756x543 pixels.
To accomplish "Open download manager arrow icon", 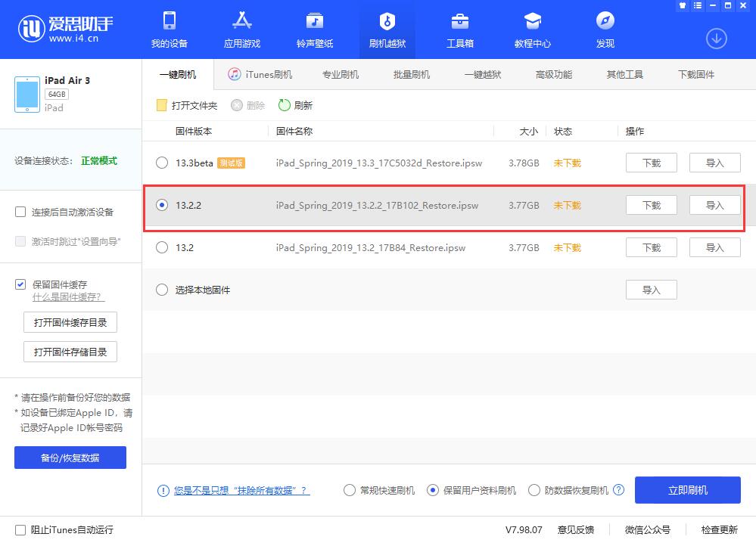I will click(716, 39).
